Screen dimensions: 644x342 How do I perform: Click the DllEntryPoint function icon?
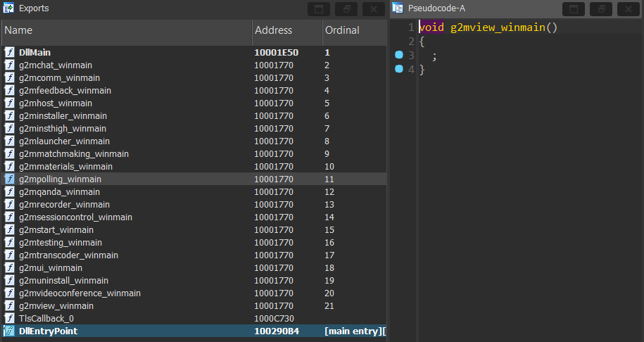pos(10,331)
